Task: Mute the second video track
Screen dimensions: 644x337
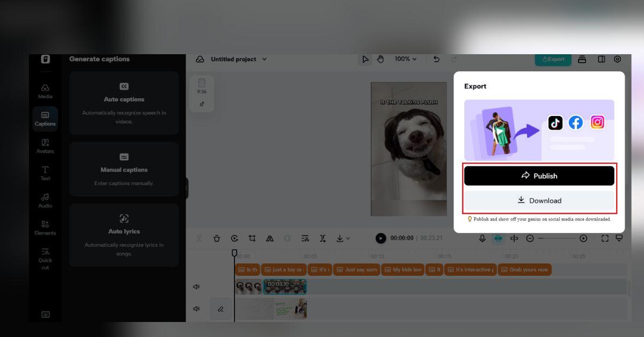Action: pyautogui.click(x=196, y=309)
